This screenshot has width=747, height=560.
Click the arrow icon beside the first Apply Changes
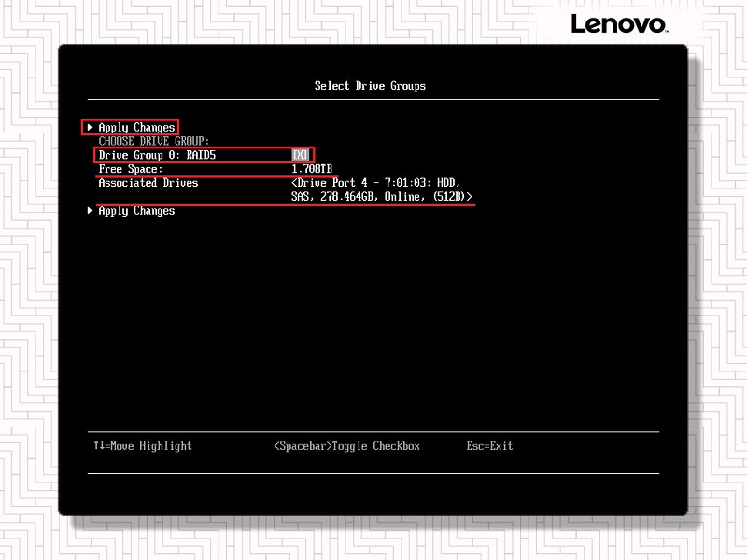pos(90,127)
